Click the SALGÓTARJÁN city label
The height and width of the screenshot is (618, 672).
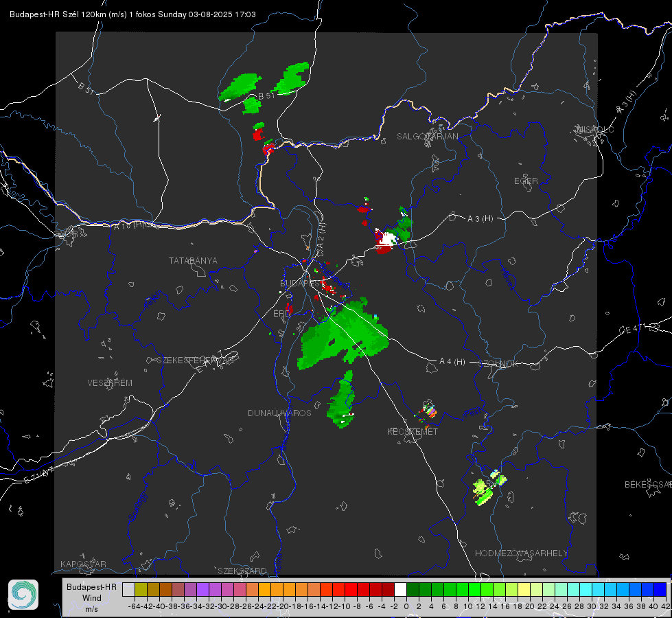click(x=427, y=137)
